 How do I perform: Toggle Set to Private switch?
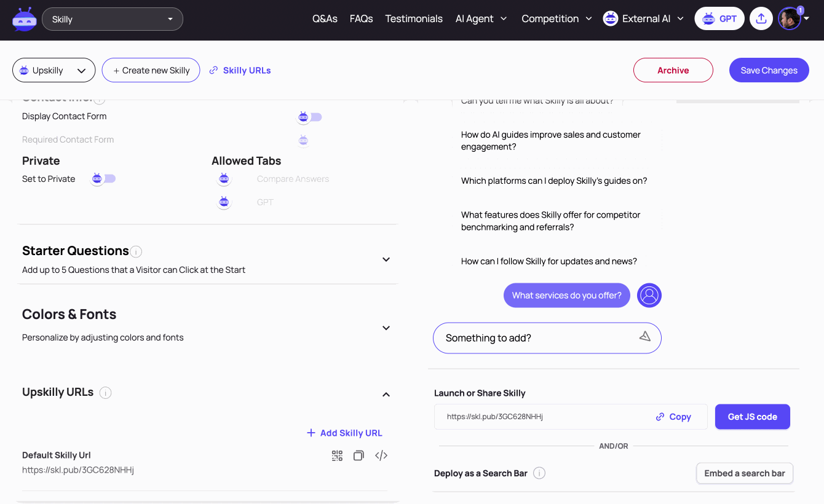click(x=103, y=179)
